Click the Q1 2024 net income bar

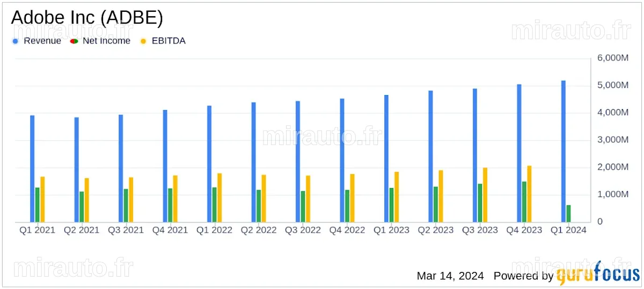point(568,213)
